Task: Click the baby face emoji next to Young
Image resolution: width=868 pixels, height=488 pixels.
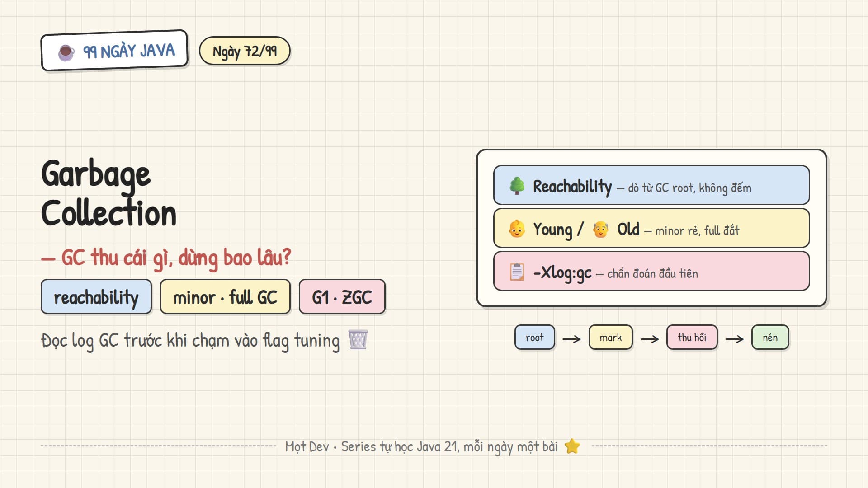Action: click(517, 229)
